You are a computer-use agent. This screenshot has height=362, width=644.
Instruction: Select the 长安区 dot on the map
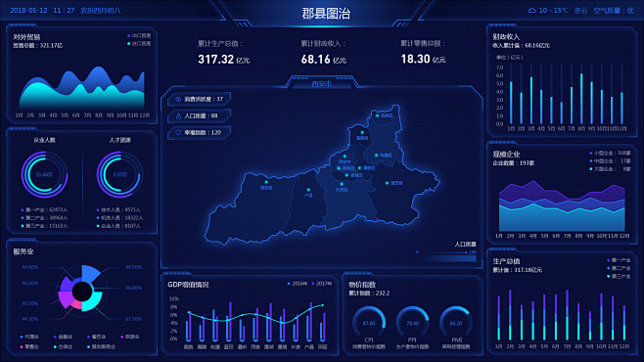click(342, 184)
